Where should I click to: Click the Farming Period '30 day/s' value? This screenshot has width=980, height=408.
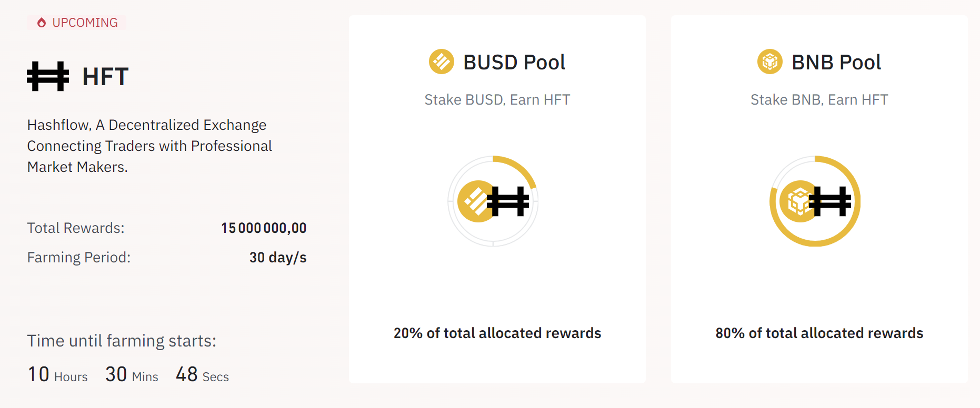[278, 257]
